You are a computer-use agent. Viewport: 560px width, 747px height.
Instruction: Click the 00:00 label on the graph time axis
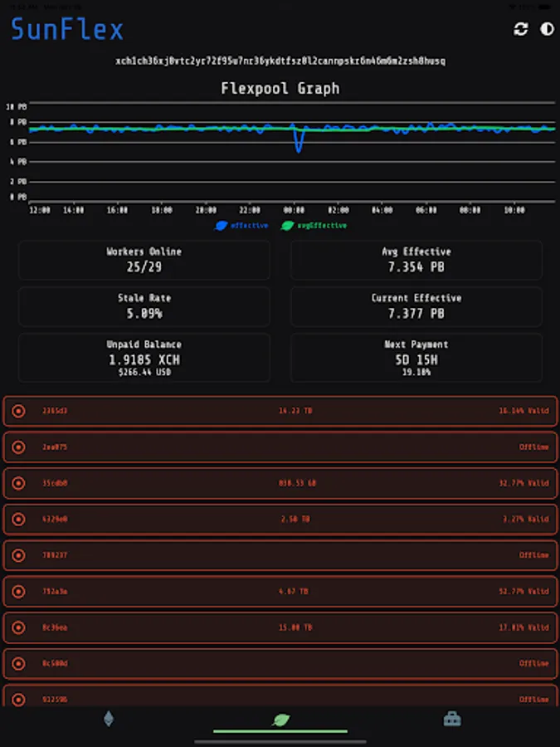[294, 210]
